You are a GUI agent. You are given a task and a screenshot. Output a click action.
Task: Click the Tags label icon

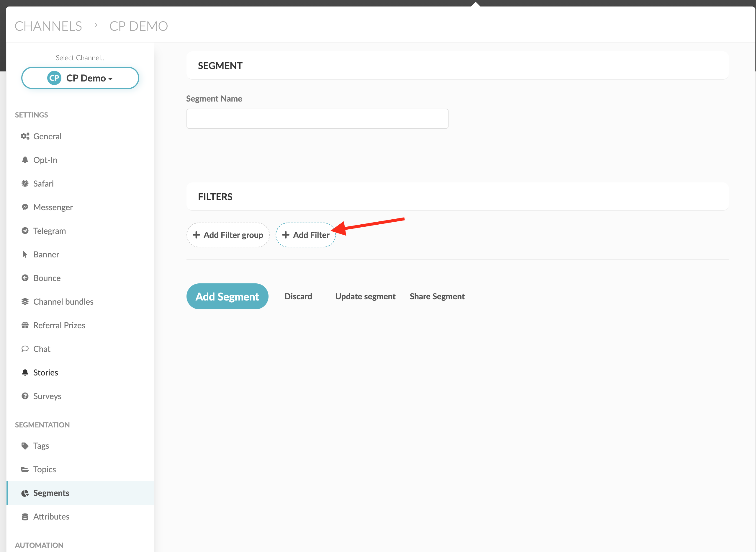25,446
